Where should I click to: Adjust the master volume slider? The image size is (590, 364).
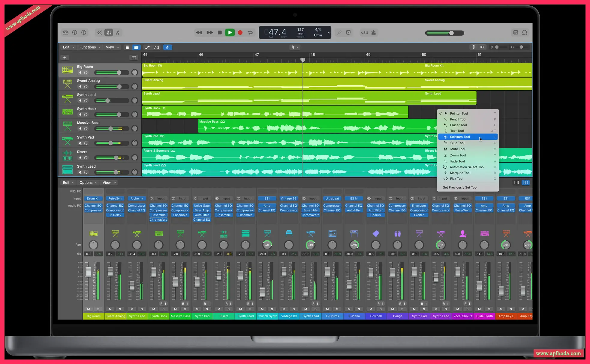coord(451,33)
